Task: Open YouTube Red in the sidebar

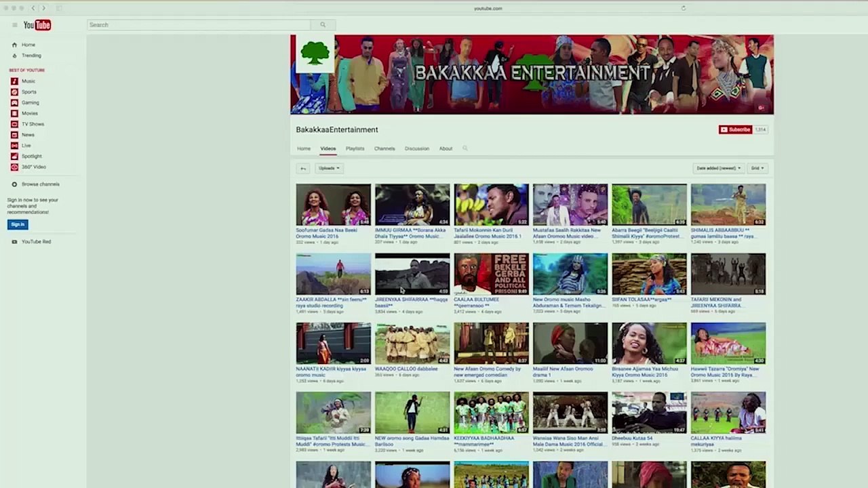Action: click(36, 241)
